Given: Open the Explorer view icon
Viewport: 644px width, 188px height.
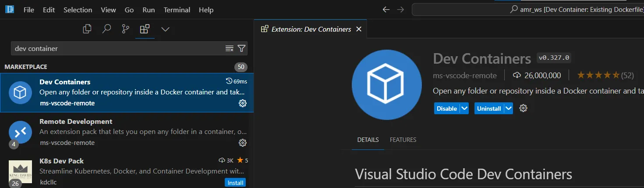Looking at the screenshot, I should coord(87,29).
